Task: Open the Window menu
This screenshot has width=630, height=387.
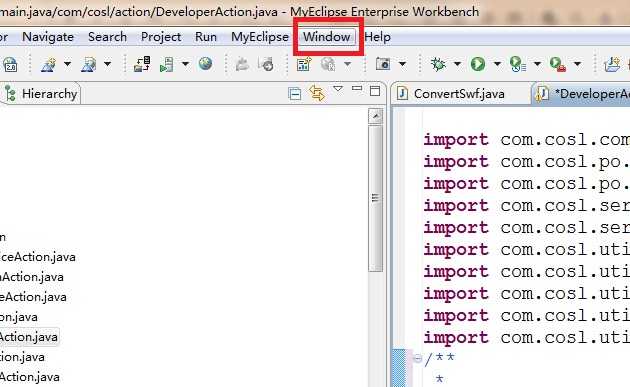Action: [327, 37]
